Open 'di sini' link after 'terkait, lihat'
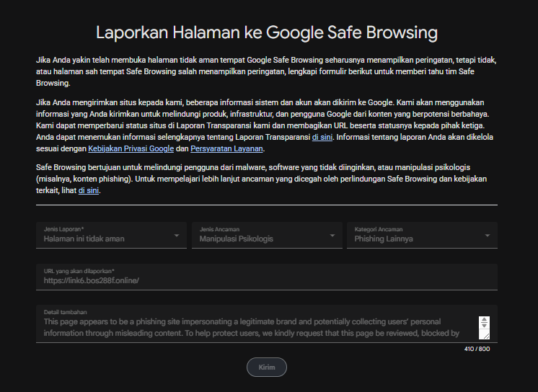 click(89, 190)
